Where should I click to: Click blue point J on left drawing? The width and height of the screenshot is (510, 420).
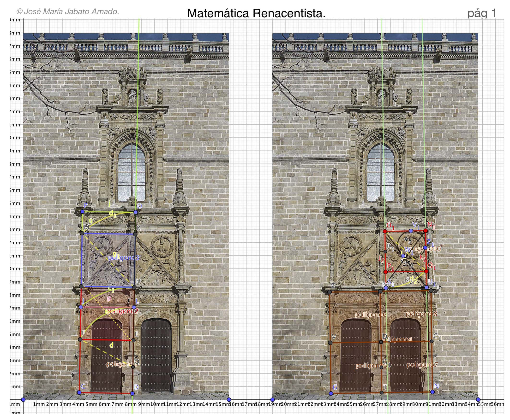pos(81,307)
